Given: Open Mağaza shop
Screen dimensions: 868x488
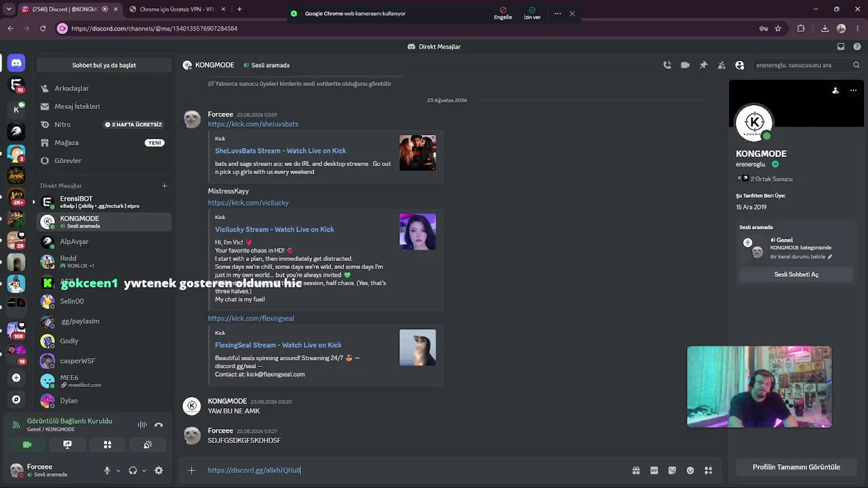Looking at the screenshot, I should click(104, 142).
